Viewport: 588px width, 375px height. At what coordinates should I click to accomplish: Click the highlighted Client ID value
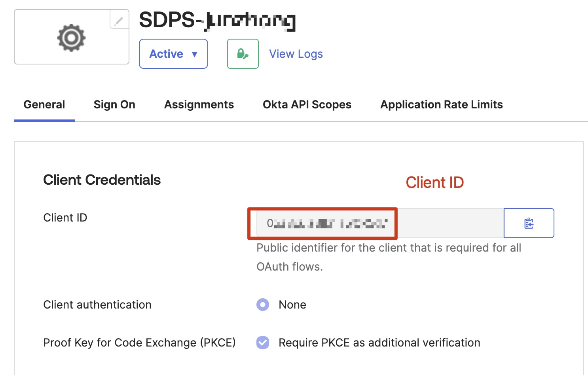[x=322, y=223]
